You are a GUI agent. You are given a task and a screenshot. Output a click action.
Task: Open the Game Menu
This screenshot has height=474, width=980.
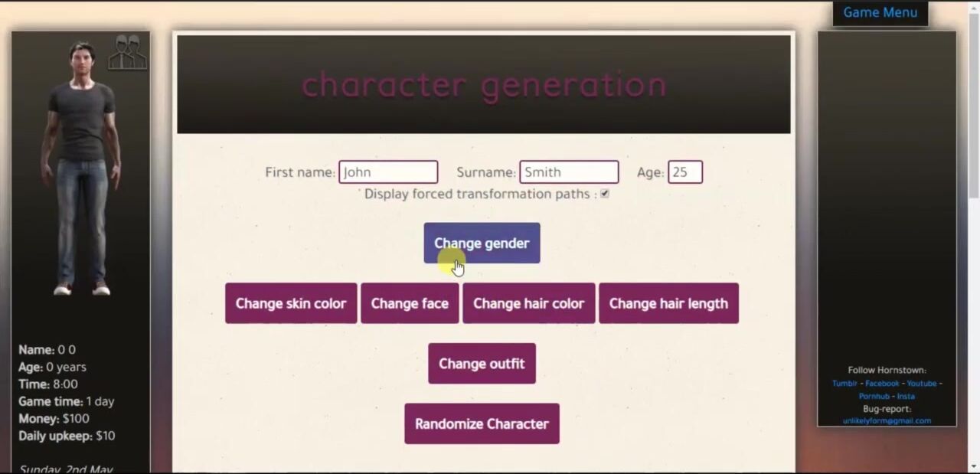[x=880, y=13]
